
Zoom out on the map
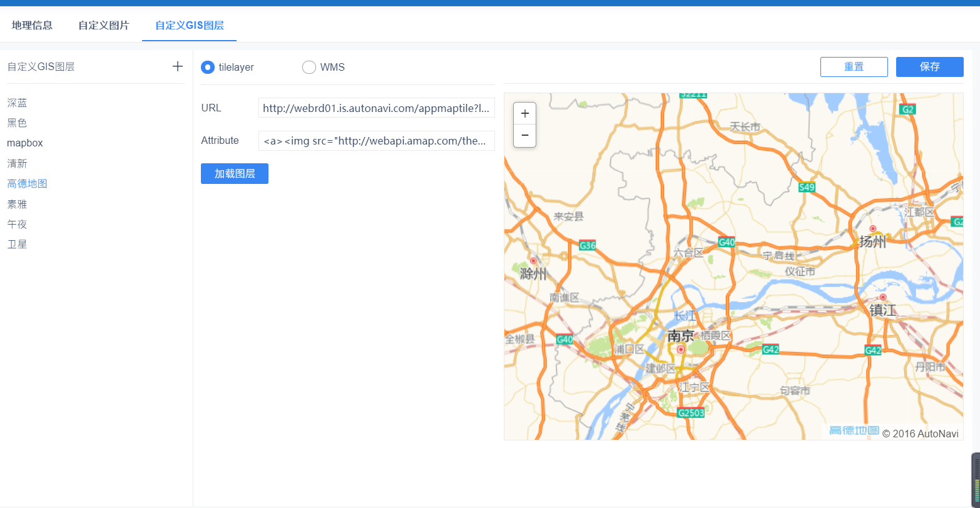[x=524, y=135]
